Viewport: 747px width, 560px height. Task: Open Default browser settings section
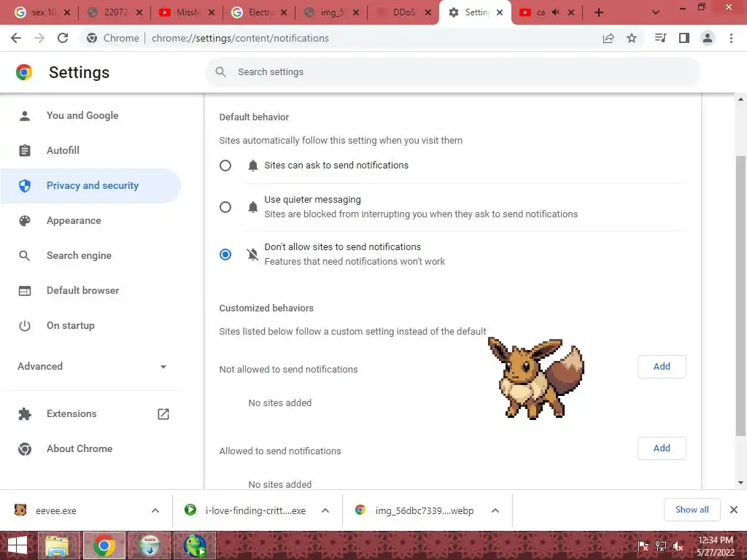pyautogui.click(x=90, y=290)
